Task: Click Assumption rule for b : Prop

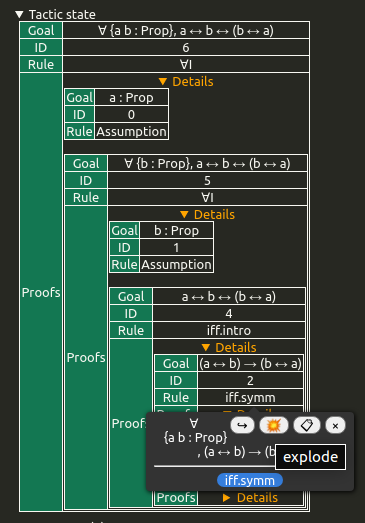Action: point(176,265)
